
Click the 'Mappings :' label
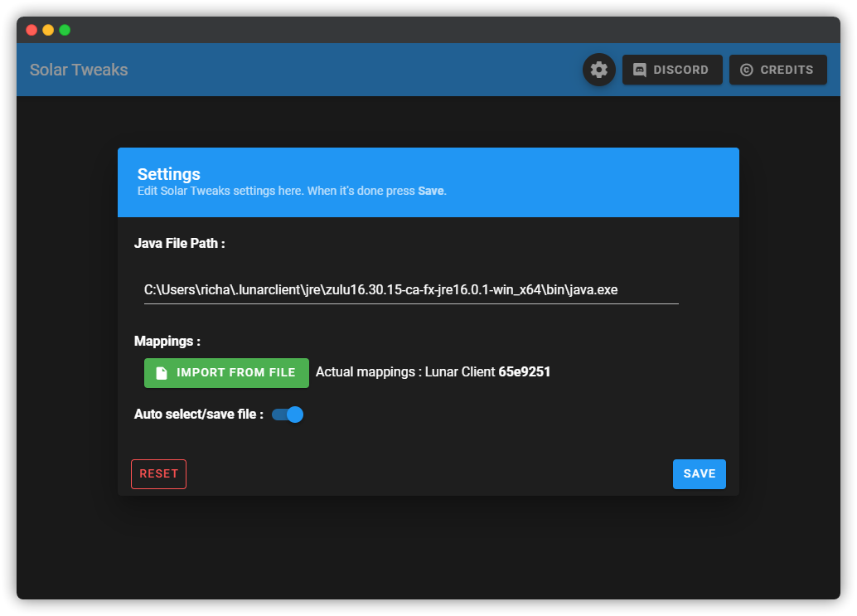pyautogui.click(x=167, y=341)
